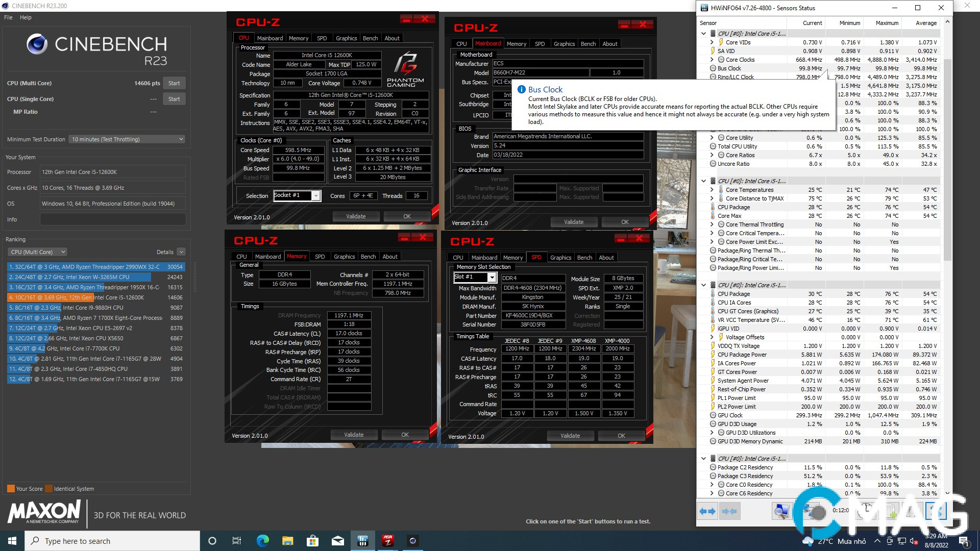Click the log file with green plus icon
The height and width of the screenshot is (551, 980).
click(x=892, y=511)
